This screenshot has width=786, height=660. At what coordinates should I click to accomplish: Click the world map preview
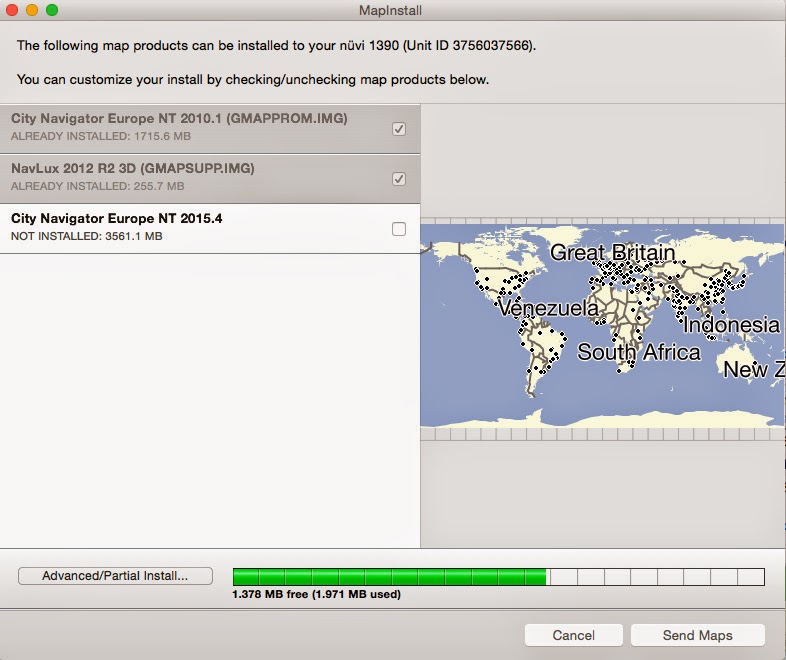(603, 326)
